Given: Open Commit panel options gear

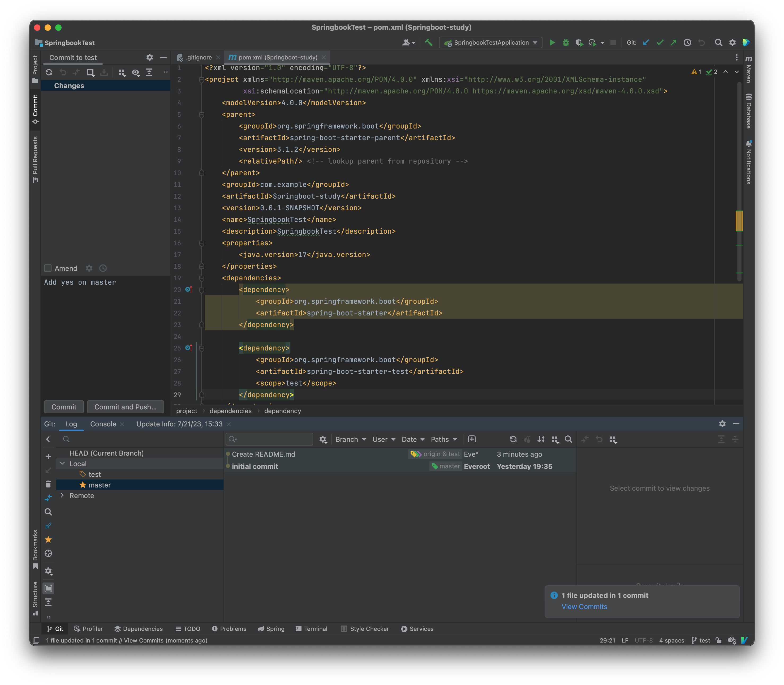Looking at the screenshot, I should [x=149, y=57].
